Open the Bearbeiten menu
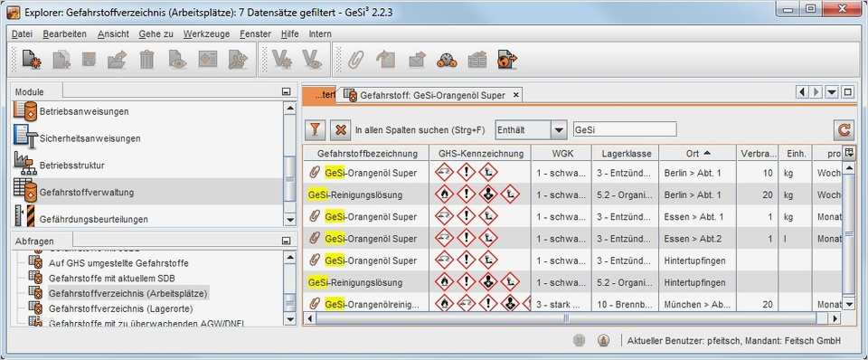This screenshot has height=360, width=868. click(x=65, y=33)
